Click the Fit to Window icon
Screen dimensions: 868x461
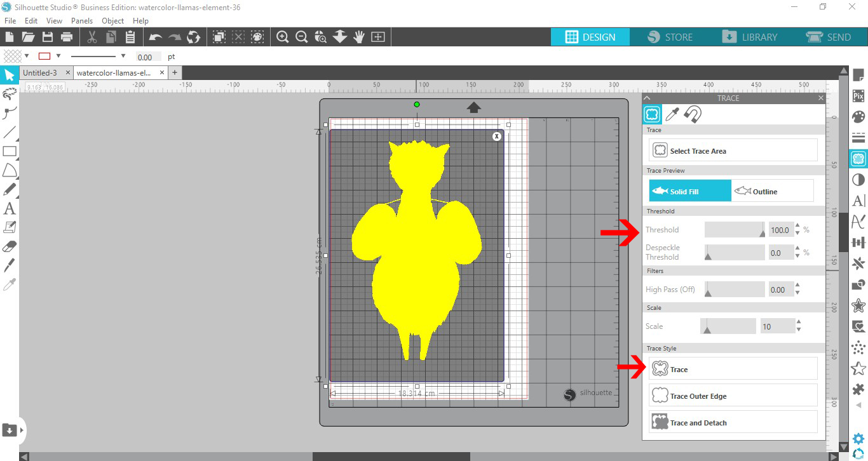[x=378, y=37]
